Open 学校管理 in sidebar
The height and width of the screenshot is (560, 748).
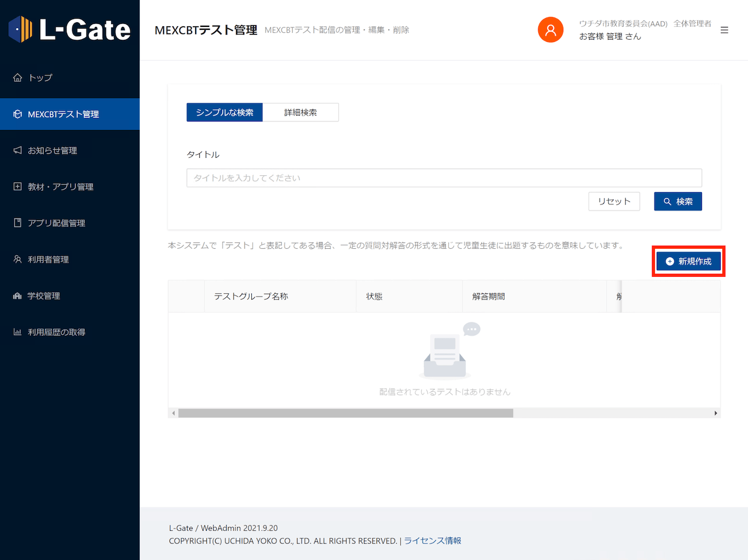[x=70, y=295]
